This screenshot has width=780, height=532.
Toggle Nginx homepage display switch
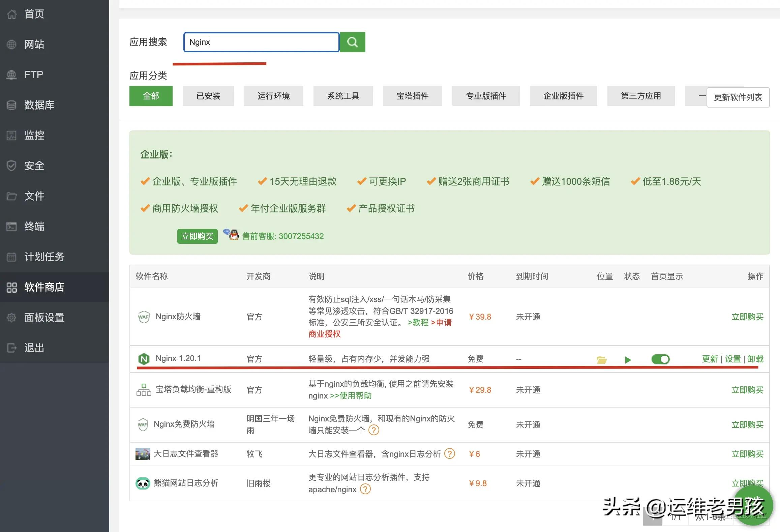[660, 359]
